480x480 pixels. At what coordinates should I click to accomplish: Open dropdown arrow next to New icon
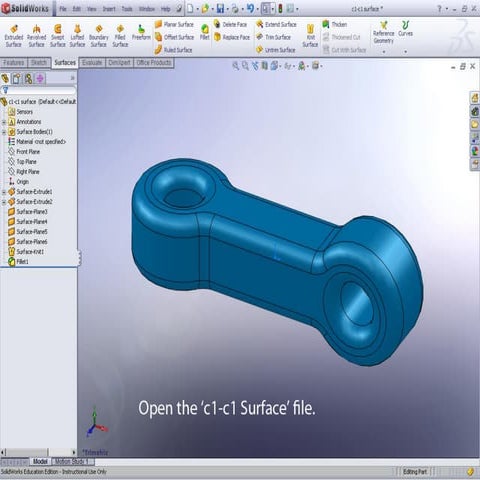click(197, 9)
